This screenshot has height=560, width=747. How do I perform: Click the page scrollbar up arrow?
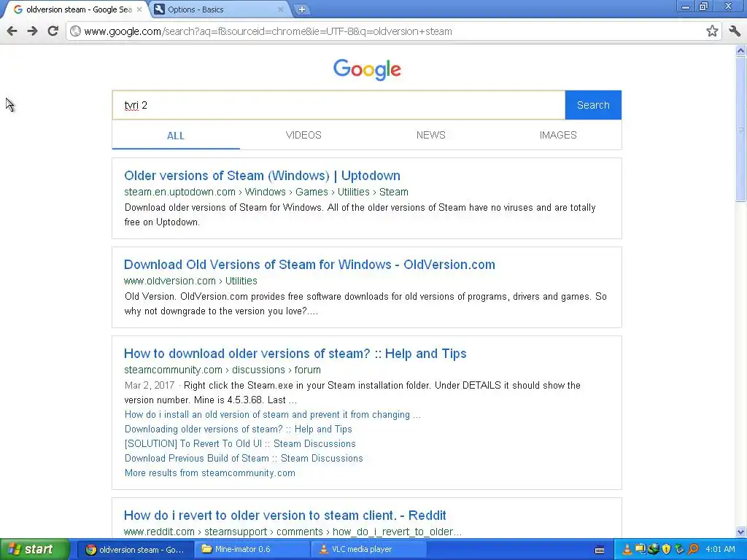(741, 50)
